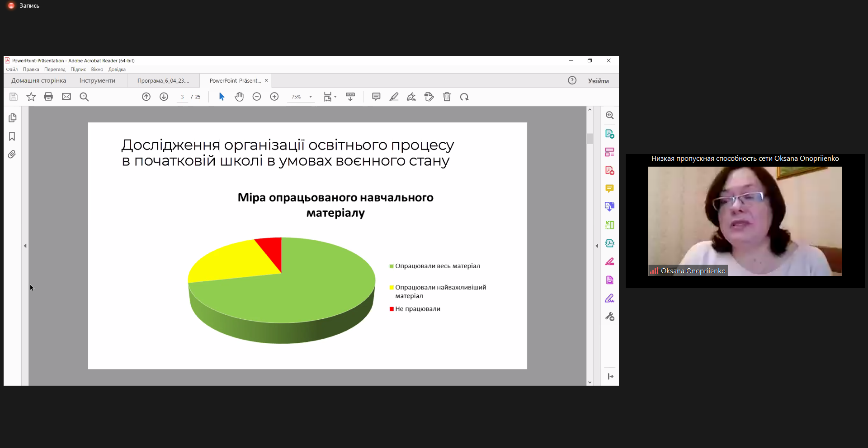Select the highlight text tool
Image resolution: width=868 pixels, height=448 pixels.
coord(394,97)
